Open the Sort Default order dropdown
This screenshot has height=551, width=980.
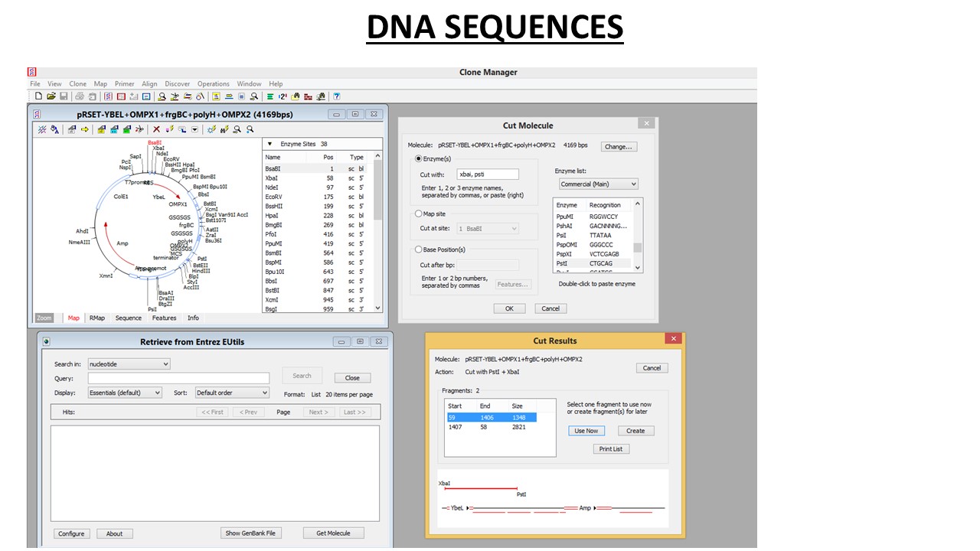point(232,393)
